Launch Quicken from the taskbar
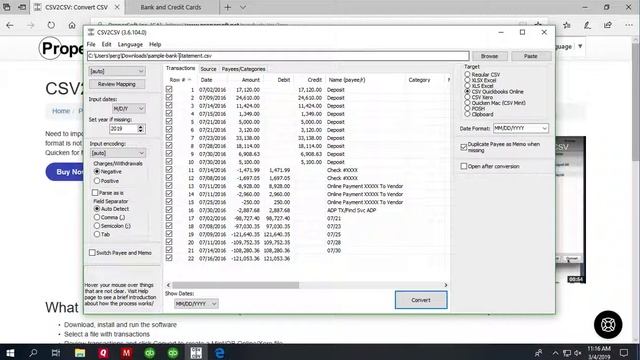 [x=103, y=353]
